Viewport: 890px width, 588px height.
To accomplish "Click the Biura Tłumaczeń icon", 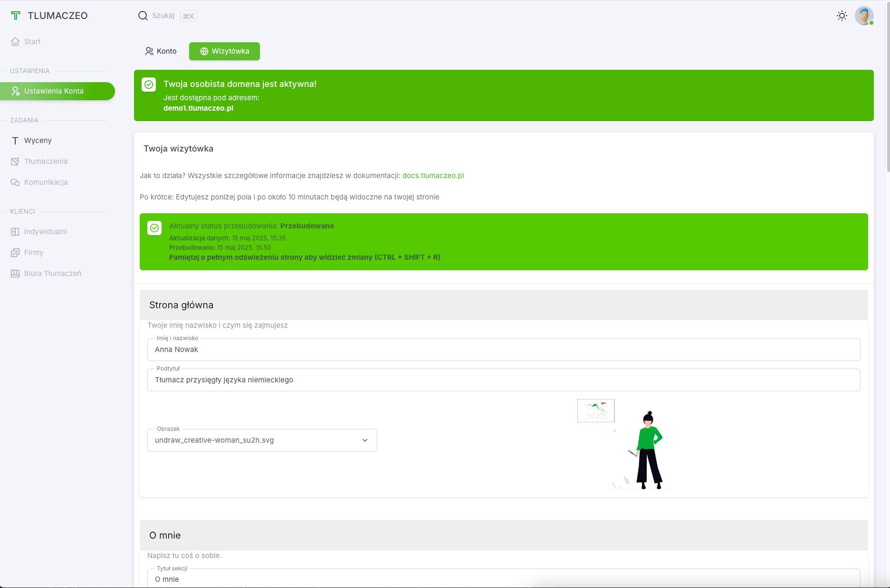I will click(x=15, y=274).
